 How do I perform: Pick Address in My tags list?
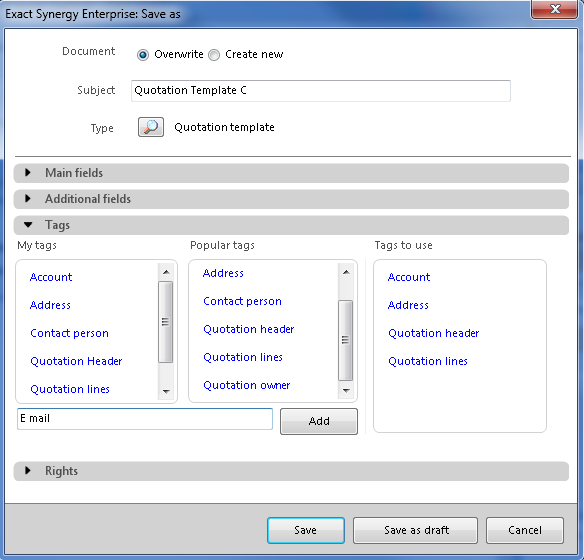[x=50, y=305]
